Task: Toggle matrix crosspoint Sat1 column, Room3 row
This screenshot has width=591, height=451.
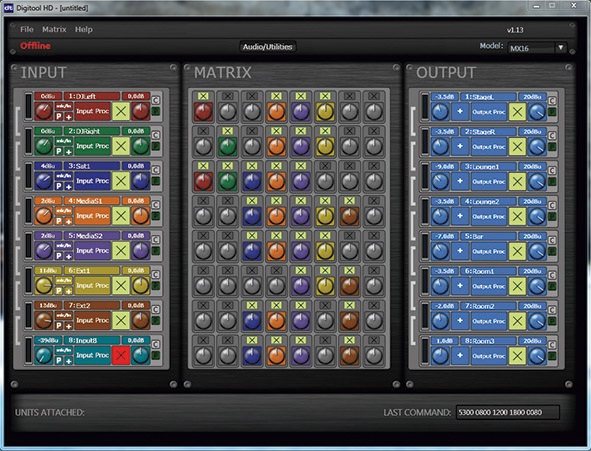Action: tap(252, 340)
